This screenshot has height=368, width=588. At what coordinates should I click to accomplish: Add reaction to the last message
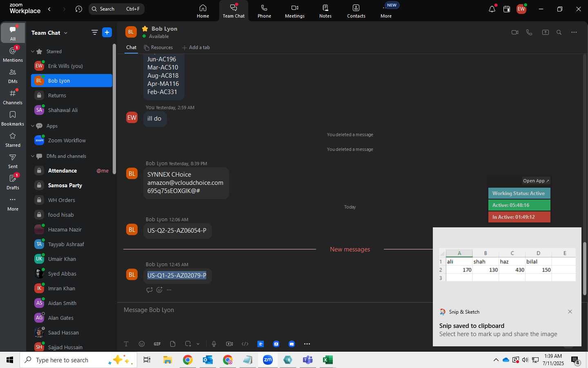click(159, 290)
